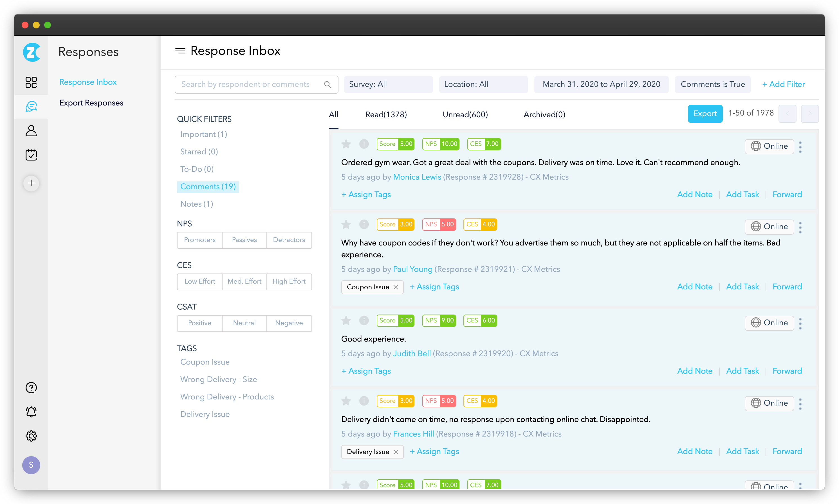Viewport: 839px width, 504px height.
Task: Toggle the Promoters NPS filter
Action: [200, 240]
